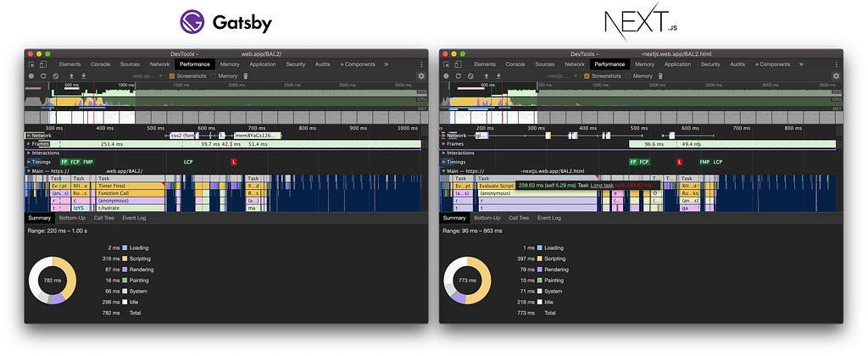The height and width of the screenshot is (356, 868).
Task: Start recording in Next.js Performance panel
Action: 446,75
